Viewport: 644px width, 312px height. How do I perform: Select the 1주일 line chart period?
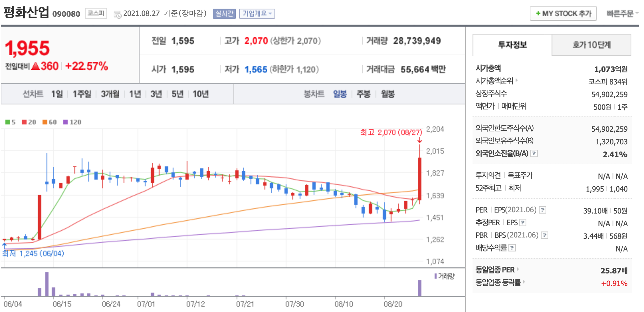tap(82, 94)
